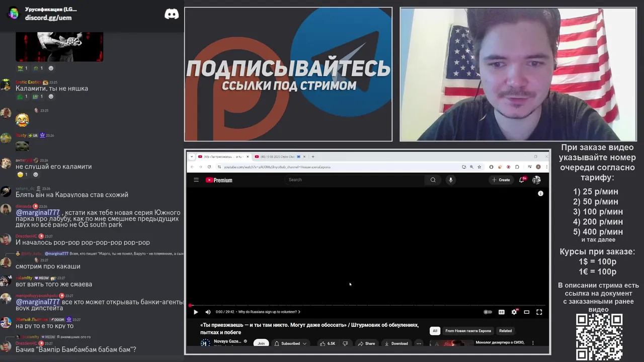The width and height of the screenshot is (644, 362).
Task: Download the video
Action: 396,343
